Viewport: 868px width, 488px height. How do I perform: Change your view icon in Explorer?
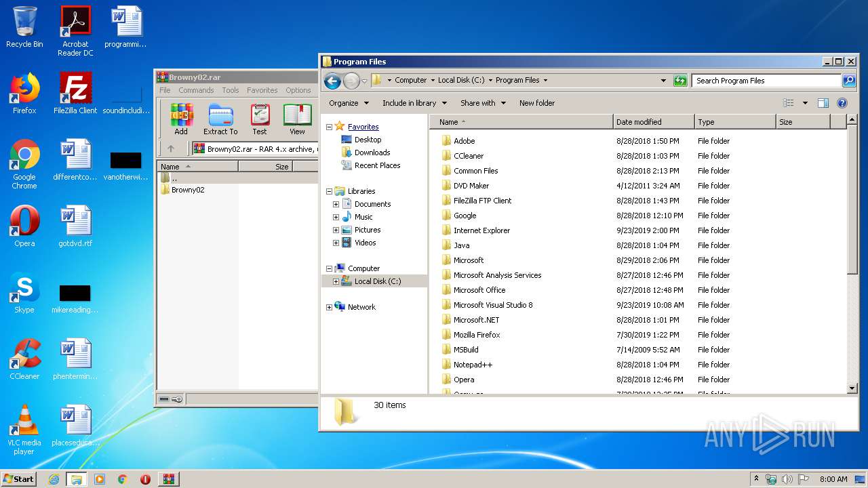click(788, 103)
